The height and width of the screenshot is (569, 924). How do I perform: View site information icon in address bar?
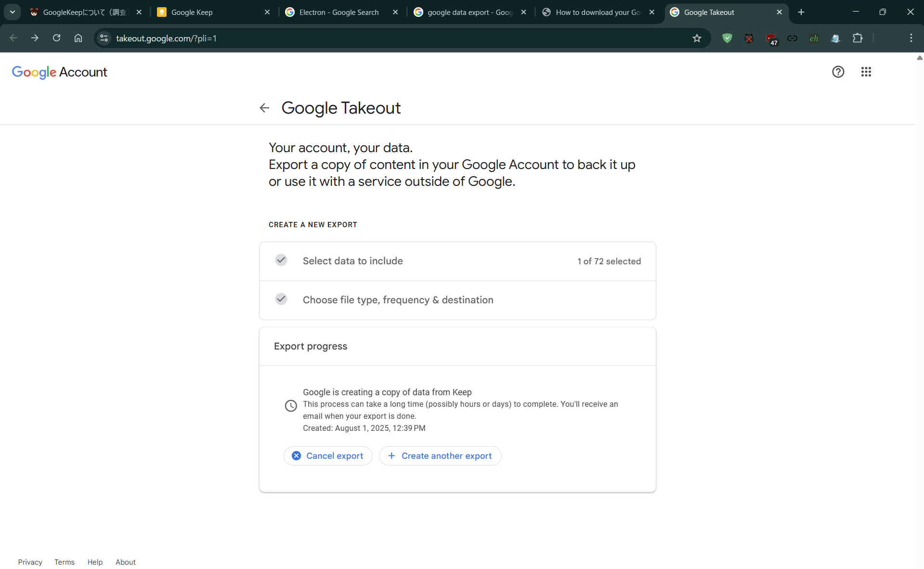[104, 38]
